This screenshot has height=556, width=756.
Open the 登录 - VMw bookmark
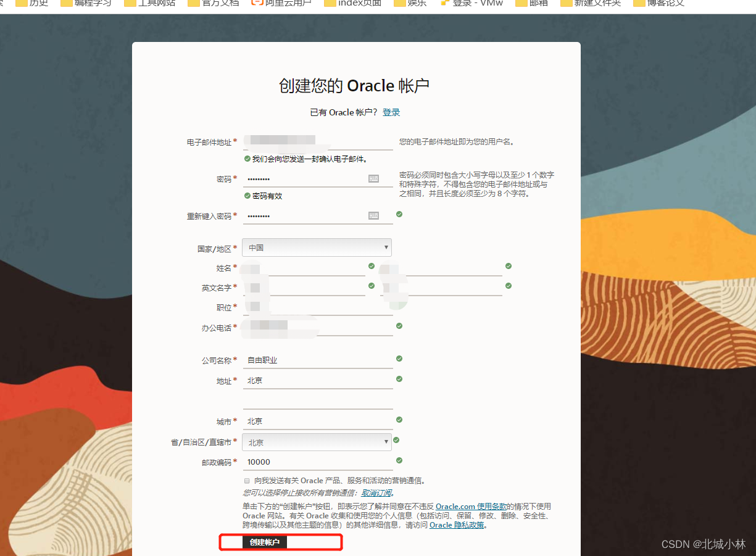[471, 3]
